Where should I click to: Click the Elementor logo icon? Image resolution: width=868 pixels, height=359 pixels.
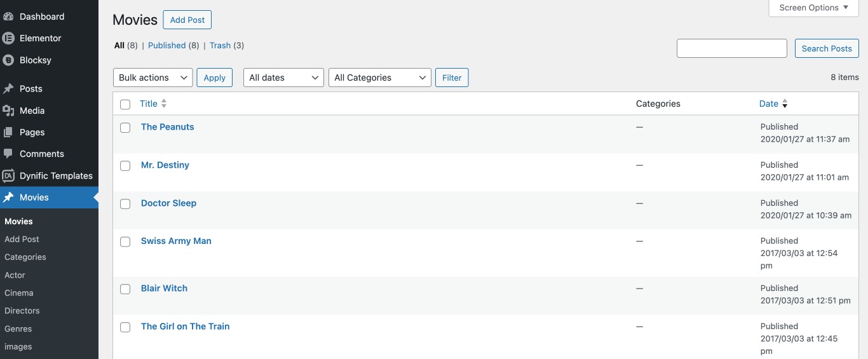click(x=8, y=38)
